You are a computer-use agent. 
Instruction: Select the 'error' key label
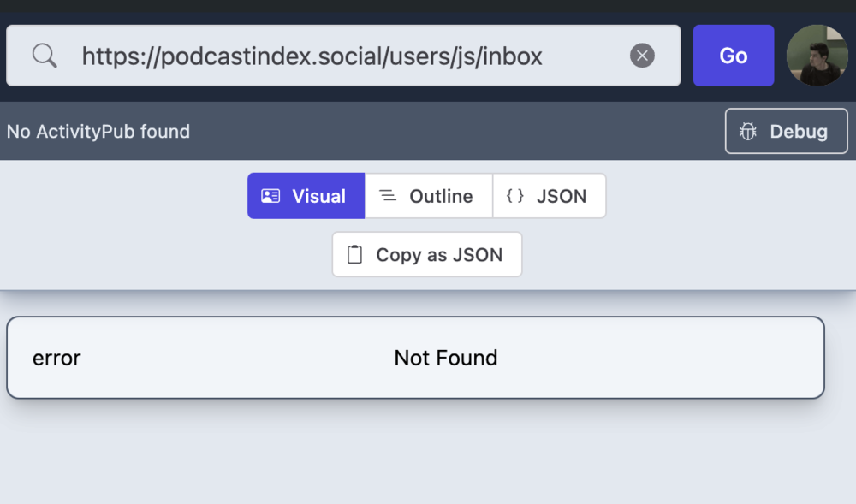(x=56, y=358)
